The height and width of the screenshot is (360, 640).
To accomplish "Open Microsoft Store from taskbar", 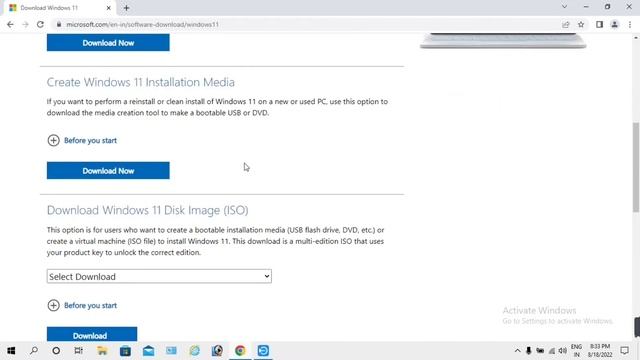I will click(125, 351).
